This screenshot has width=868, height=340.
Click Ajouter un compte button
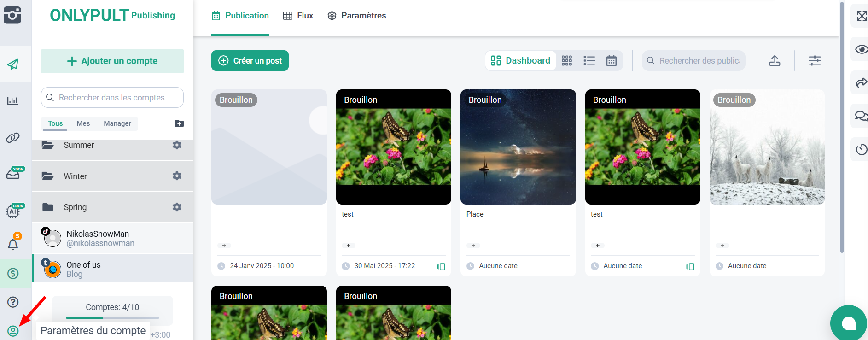coord(112,61)
